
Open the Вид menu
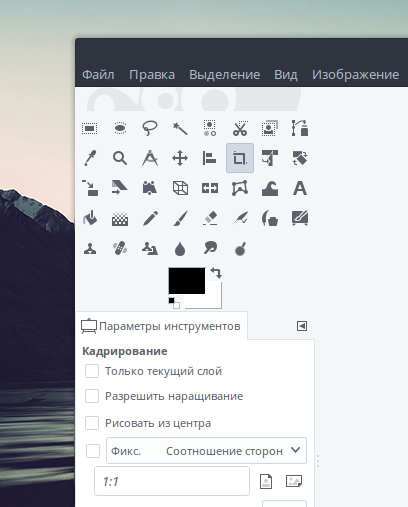[286, 75]
